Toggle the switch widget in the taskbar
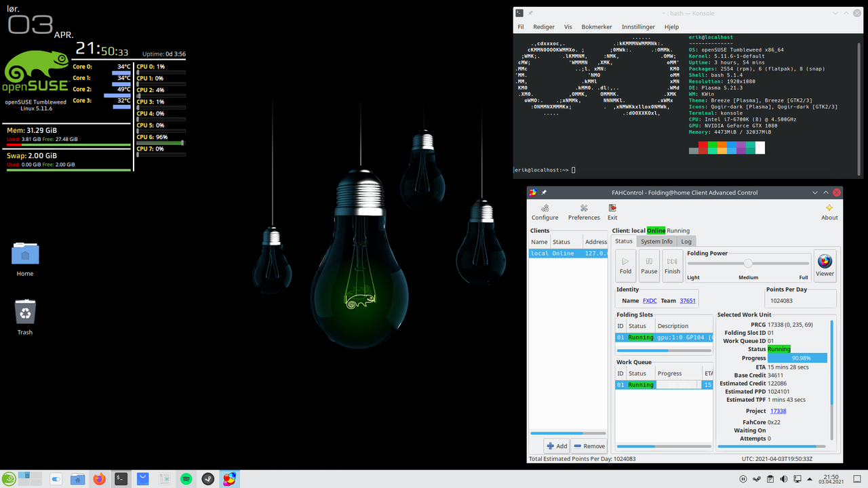Image resolution: width=868 pixels, height=488 pixels. 56,479
